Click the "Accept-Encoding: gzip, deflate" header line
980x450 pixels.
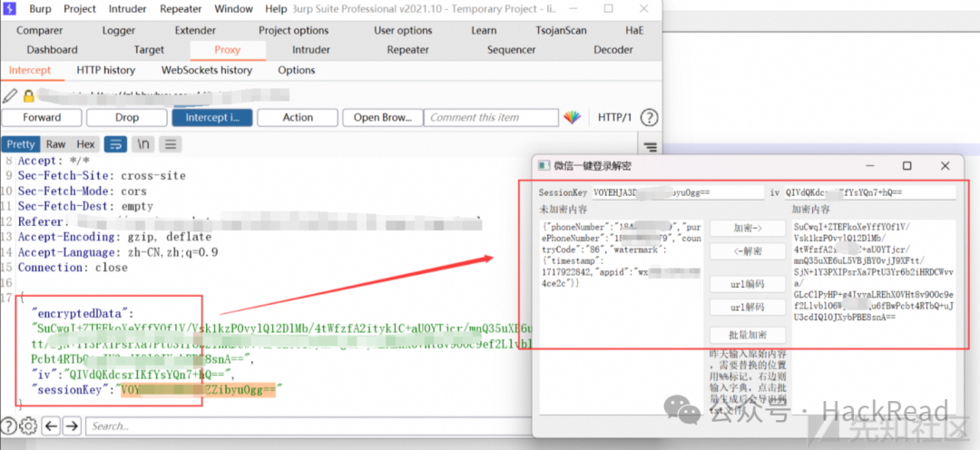coord(114,238)
